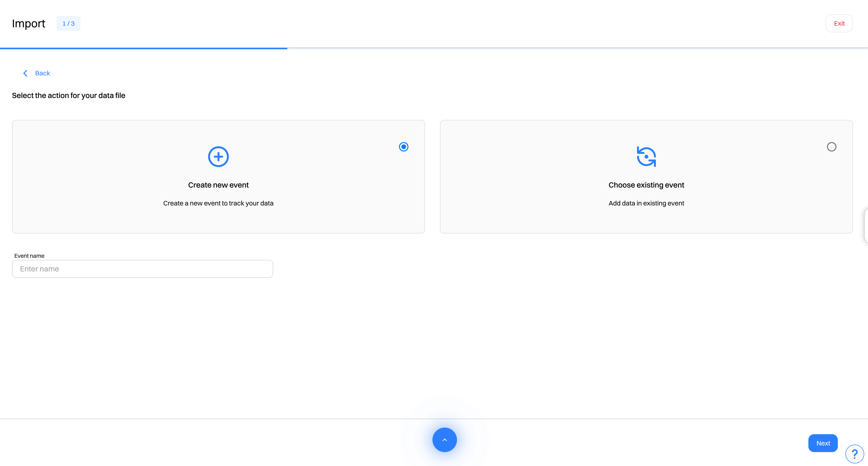This screenshot has height=466, width=868.
Task: Click the plus circle icon for Create new event
Action: point(218,157)
